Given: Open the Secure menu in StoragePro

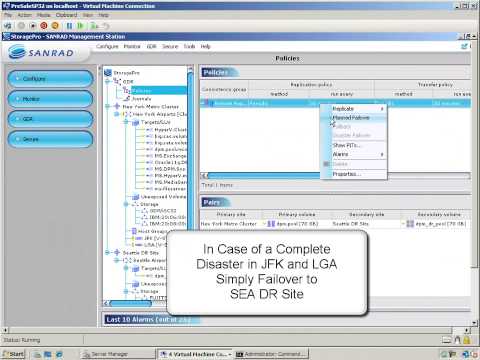Looking at the screenshot, I should point(170,46).
